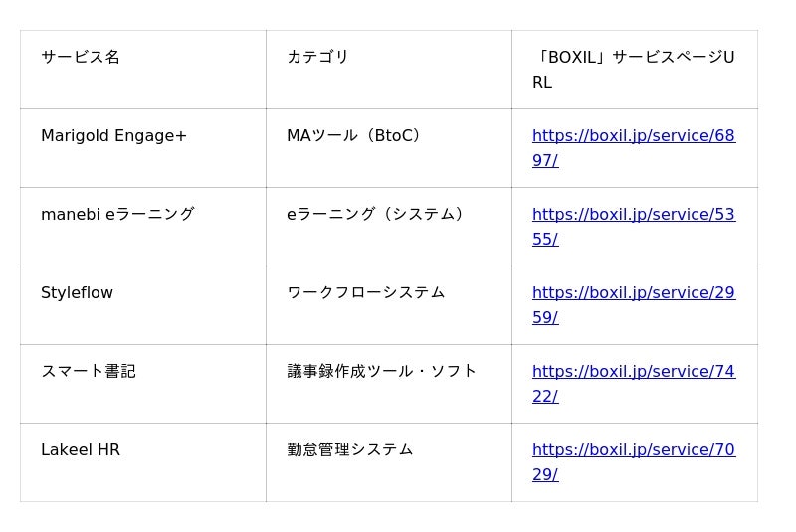The image size is (796, 532).
Task: Select the Lakeel HR service name
Action: point(81,450)
